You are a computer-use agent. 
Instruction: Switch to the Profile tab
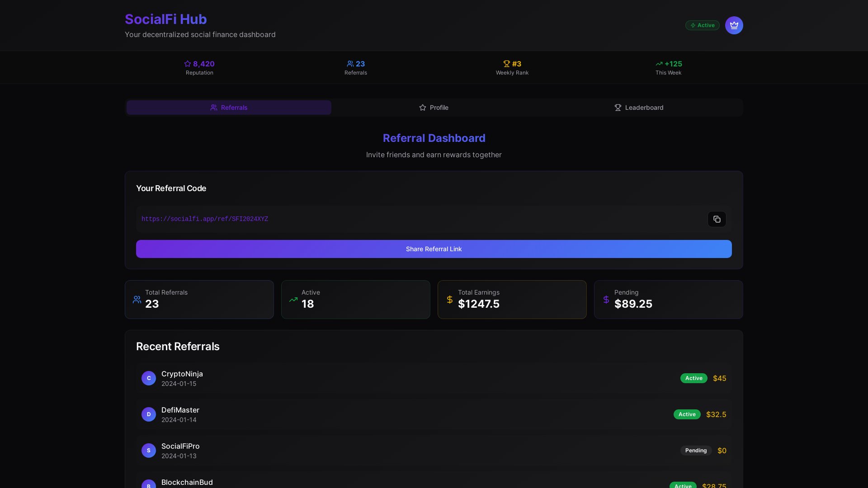point(434,108)
